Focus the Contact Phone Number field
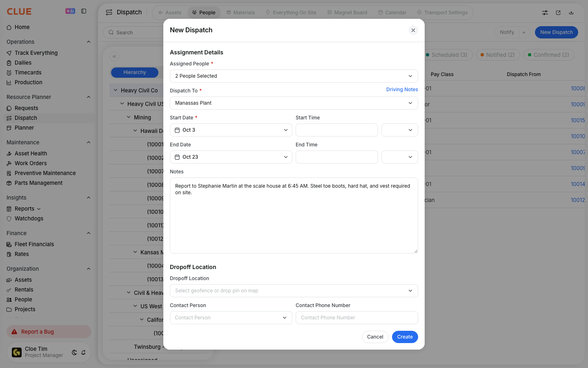 pyautogui.click(x=357, y=318)
